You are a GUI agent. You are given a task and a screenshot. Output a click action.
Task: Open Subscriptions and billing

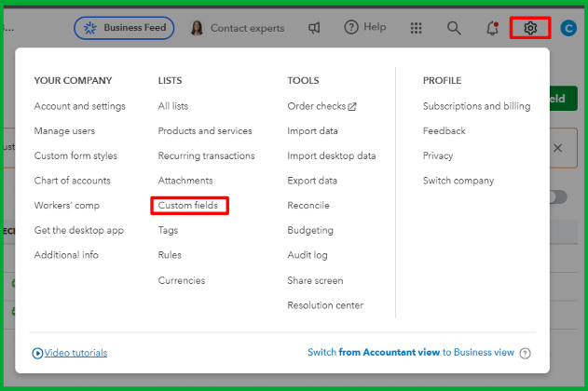(x=476, y=106)
